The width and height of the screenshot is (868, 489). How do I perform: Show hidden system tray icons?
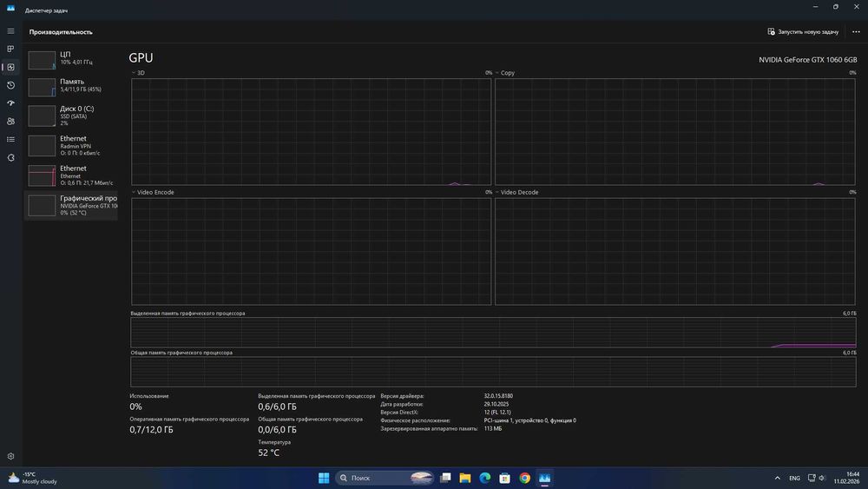pos(777,478)
